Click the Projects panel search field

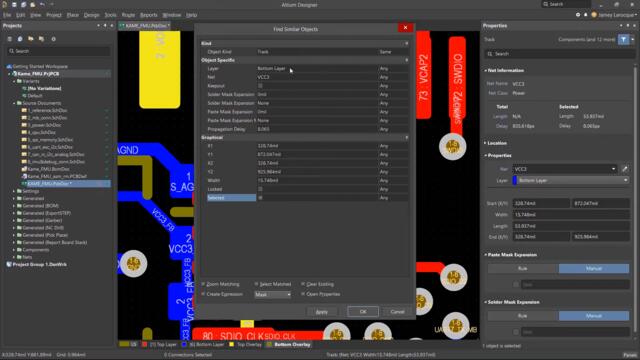click(x=59, y=51)
